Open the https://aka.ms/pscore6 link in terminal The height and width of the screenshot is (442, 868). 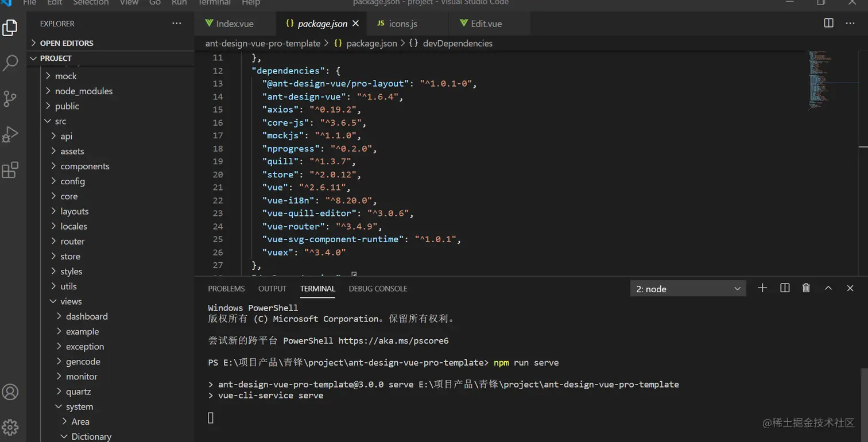393,340
